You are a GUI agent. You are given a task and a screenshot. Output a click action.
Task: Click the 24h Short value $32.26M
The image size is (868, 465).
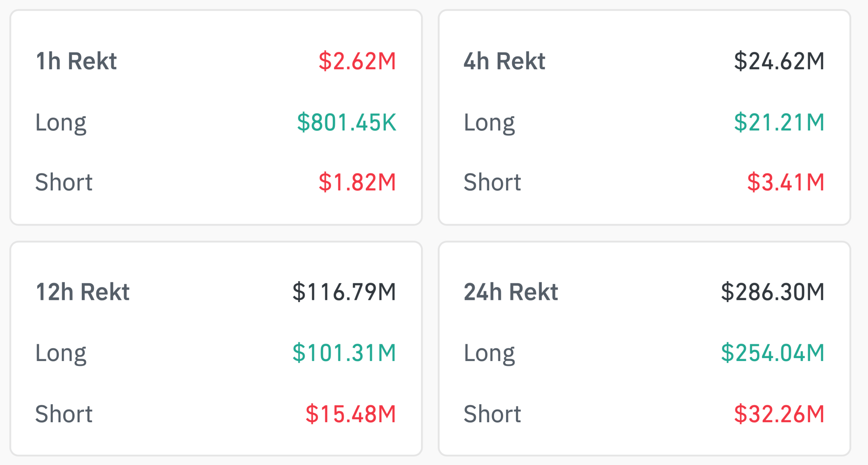[x=779, y=414]
